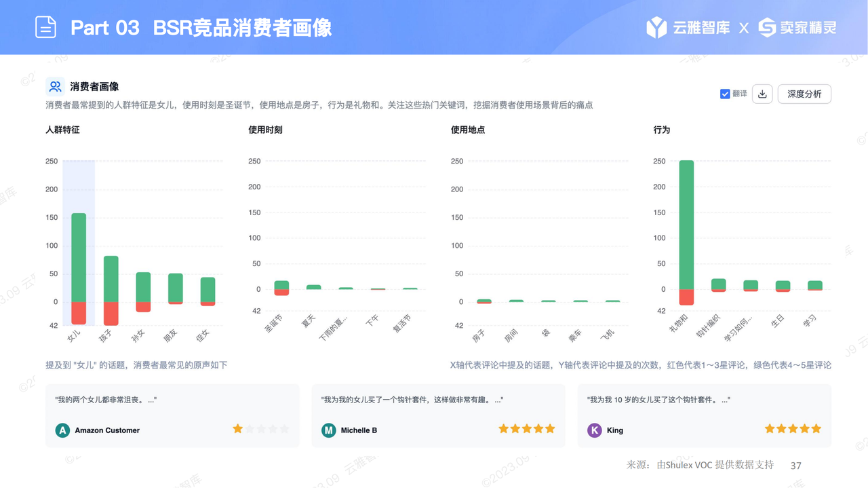Screen dimensions: 868x488
Task: Click the title "Part 03 BSR竞品消费者画像"
Action: (x=201, y=28)
